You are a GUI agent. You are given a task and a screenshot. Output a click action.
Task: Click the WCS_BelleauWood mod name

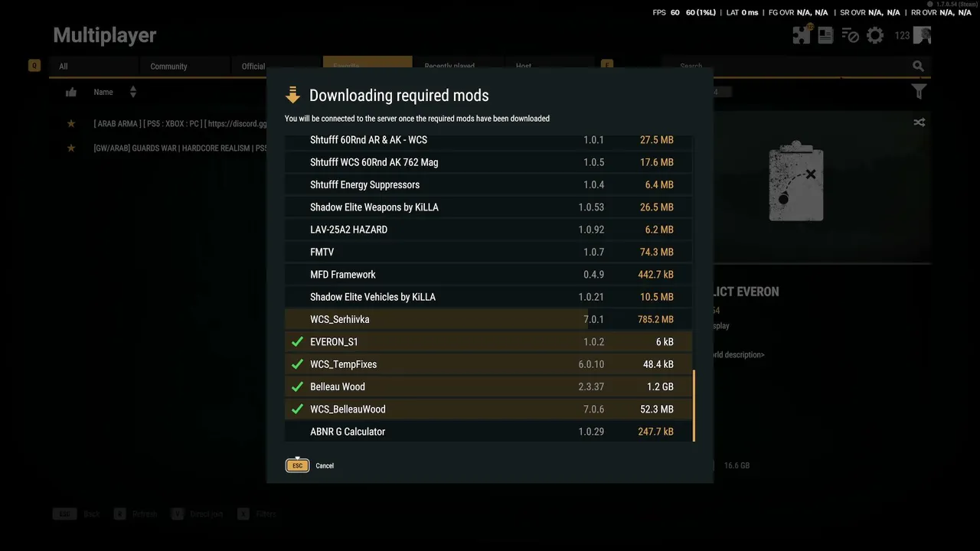tap(348, 409)
